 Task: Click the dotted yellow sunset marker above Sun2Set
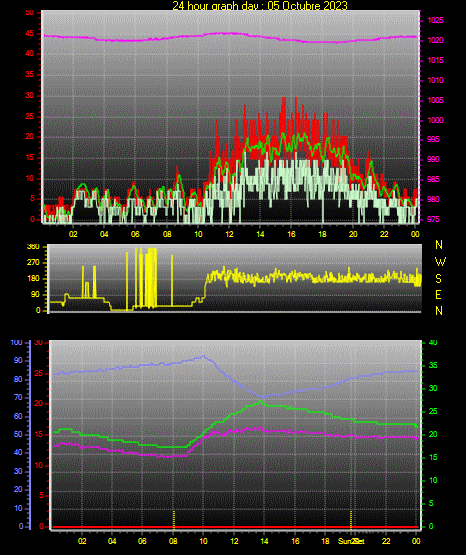[x=351, y=519]
